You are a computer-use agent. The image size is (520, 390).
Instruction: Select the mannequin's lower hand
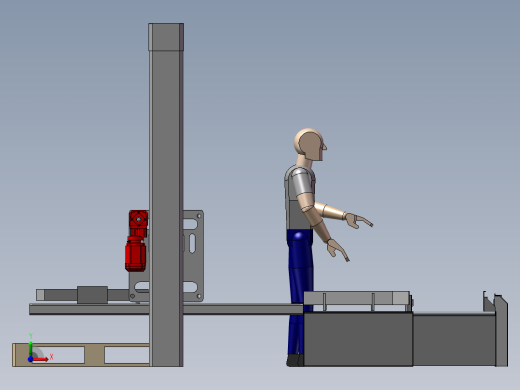338,250
